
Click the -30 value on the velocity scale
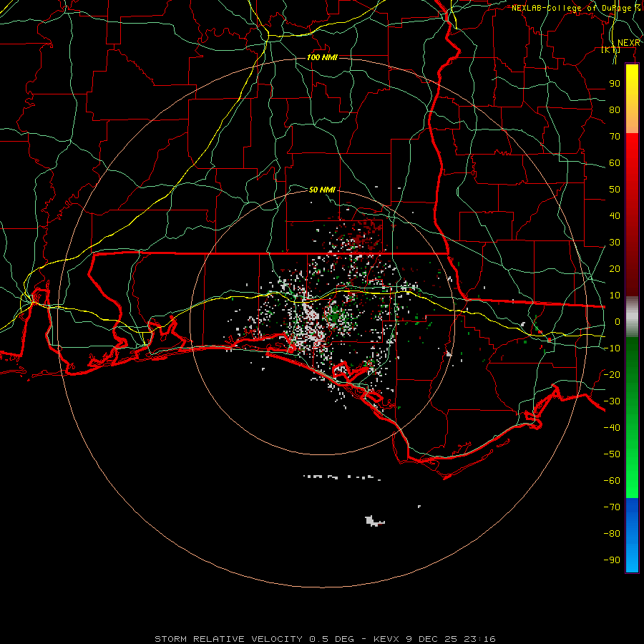tap(612, 401)
